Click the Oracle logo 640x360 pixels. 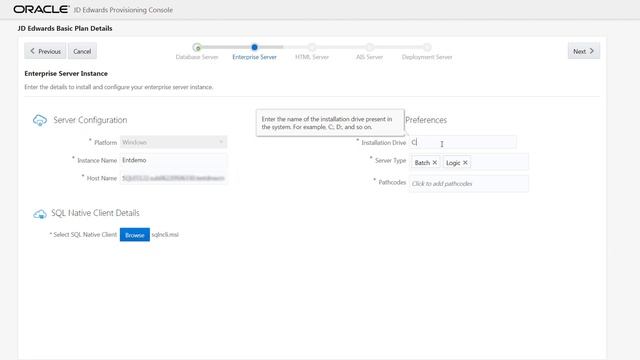point(41,9)
